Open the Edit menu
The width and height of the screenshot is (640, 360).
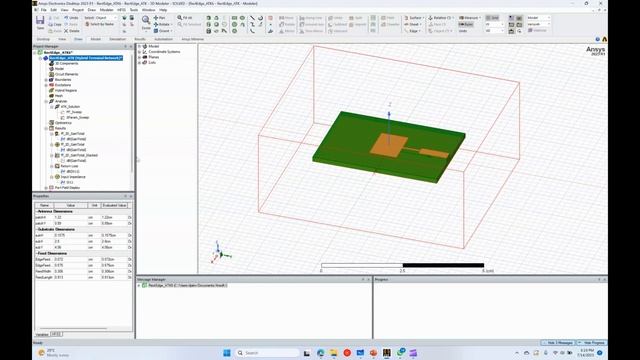pyautogui.click(x=53, y=10)
